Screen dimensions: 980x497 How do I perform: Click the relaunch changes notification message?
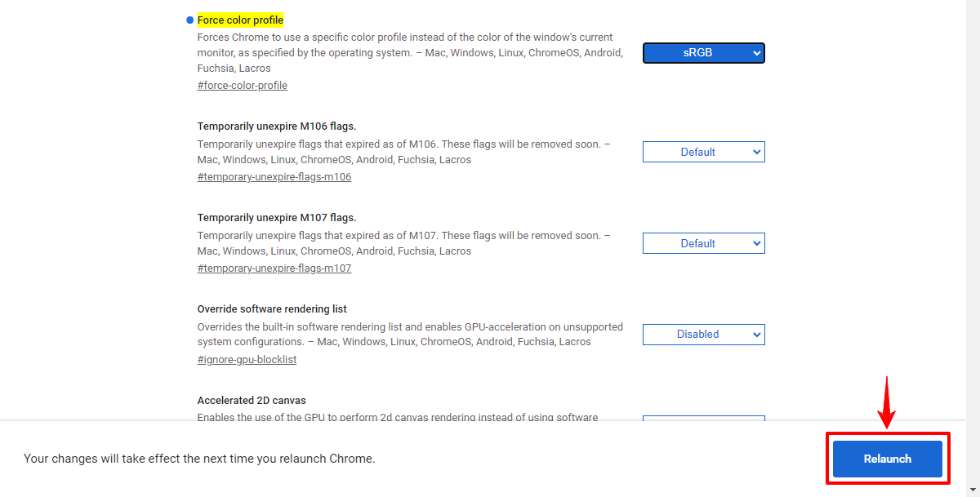(199, 458)
